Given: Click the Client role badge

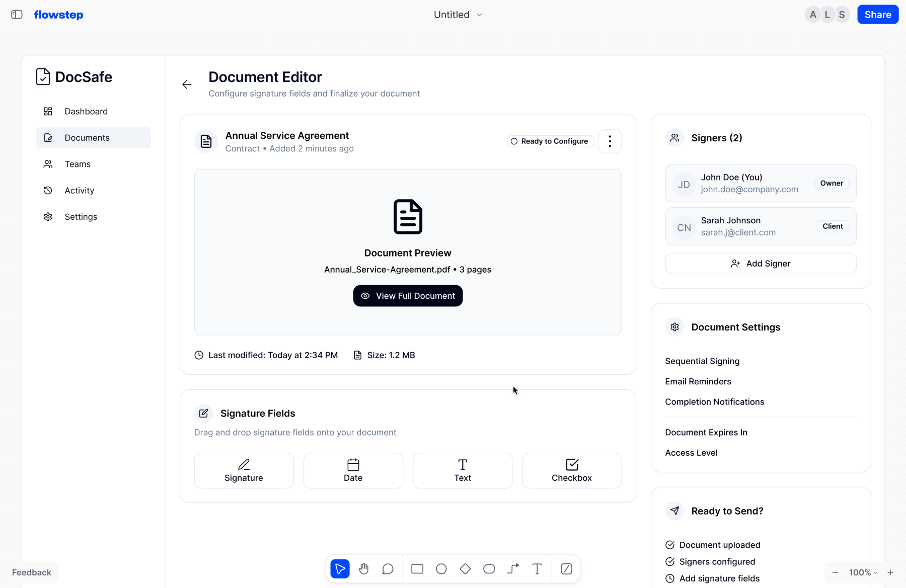Looking at the screenshot, I should pyautogui.click(x=833, y=226).
